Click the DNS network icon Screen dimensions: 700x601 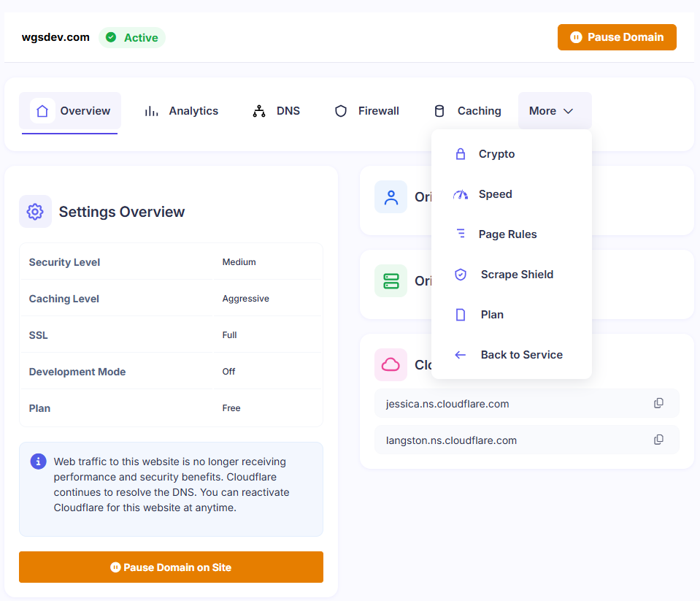tap(259, 111)
